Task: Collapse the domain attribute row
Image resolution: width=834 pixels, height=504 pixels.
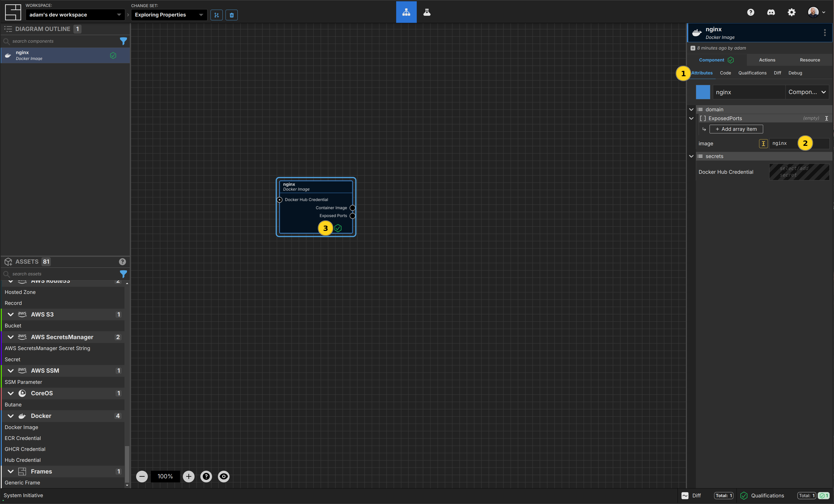Action: (x=692, y=109)
